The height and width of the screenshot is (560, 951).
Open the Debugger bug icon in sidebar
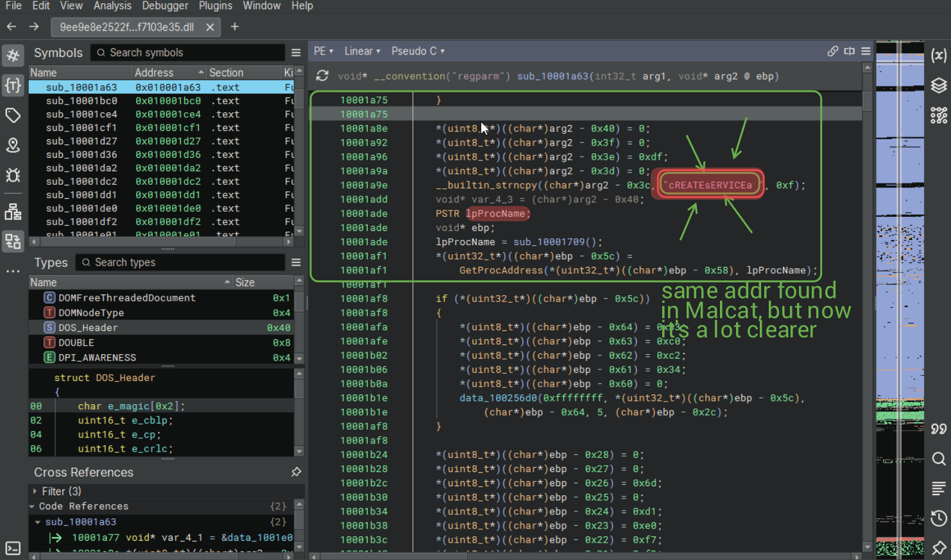(x=13, y=175)
